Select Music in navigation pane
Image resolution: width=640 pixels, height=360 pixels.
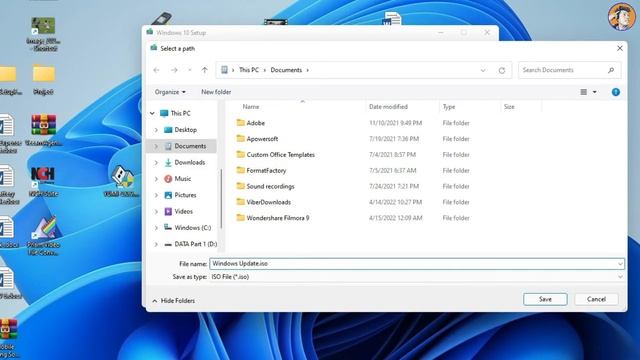click(182, 179)
